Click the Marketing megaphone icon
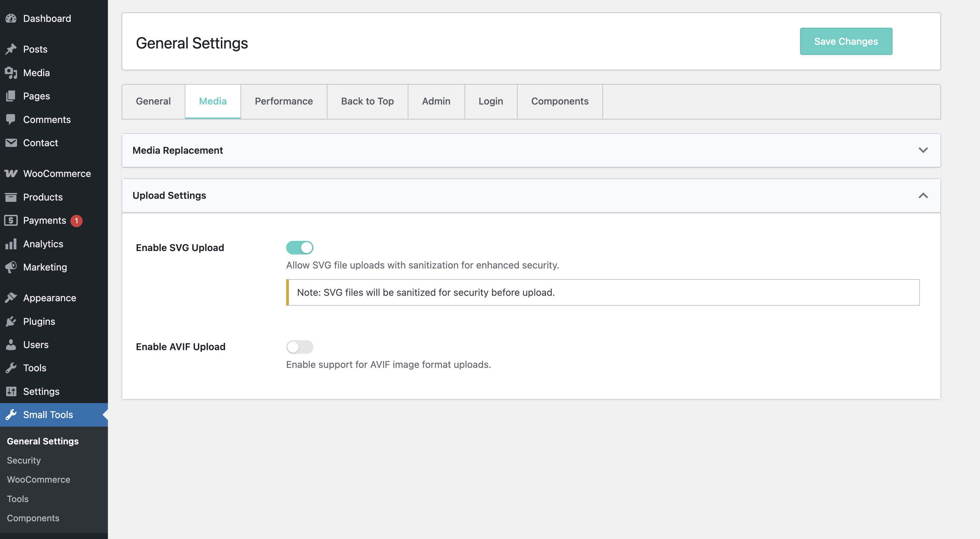 11,267
